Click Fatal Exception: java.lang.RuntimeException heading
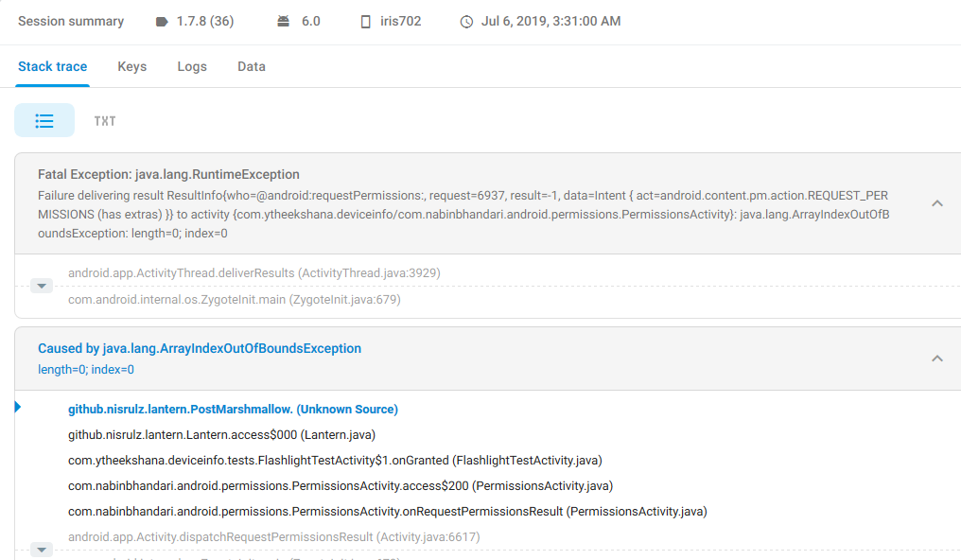This screenshot has height=560, width=961. pos(168,175)
